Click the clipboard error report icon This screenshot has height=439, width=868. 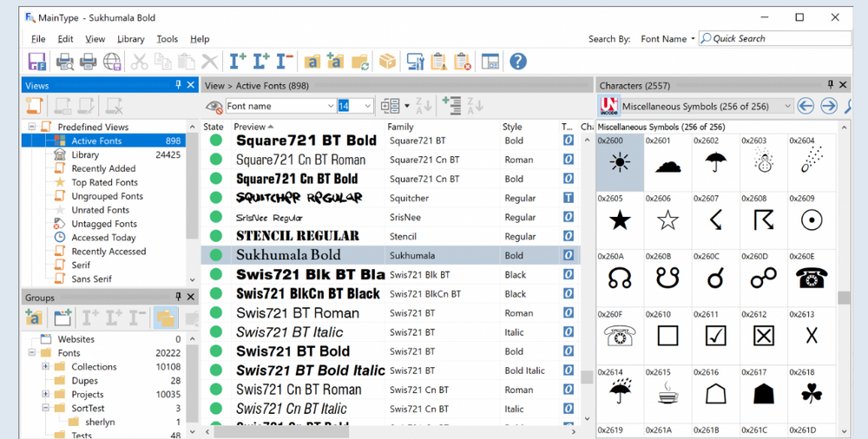pyautogui.click(x=463, y=62)
